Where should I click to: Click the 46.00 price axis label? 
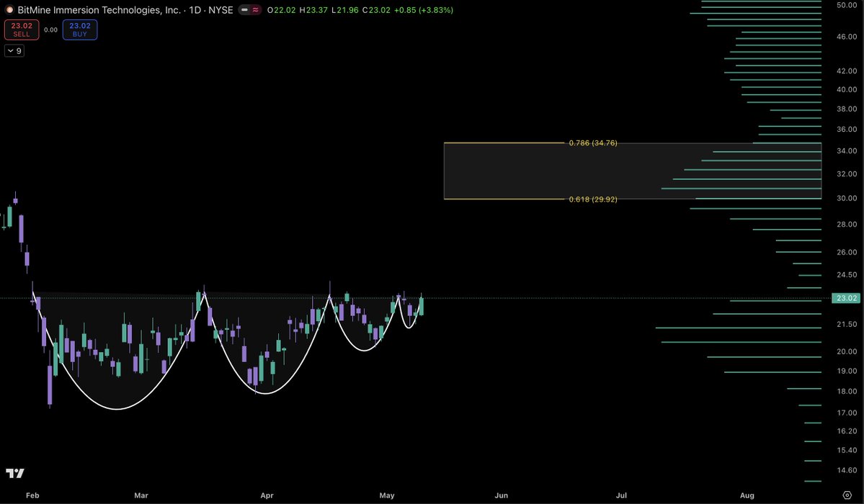pos(847,36)
